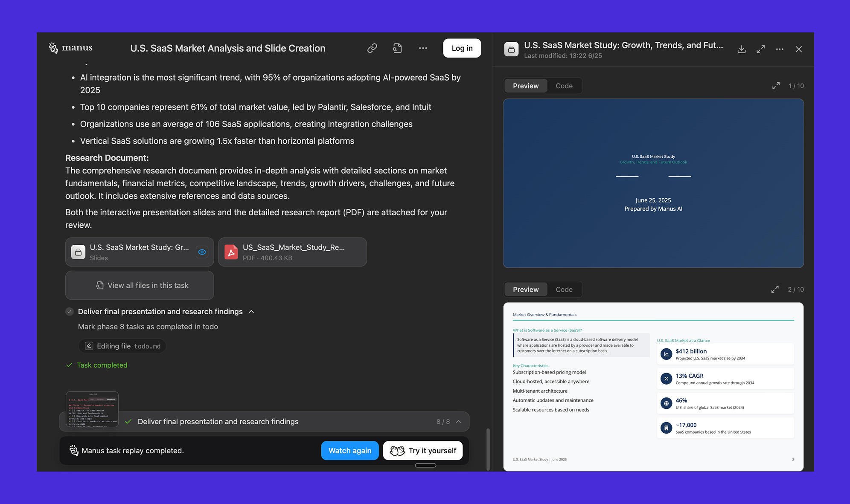
Task: Switch slide 2 to the Code tab
Action: tap(564, 290)
